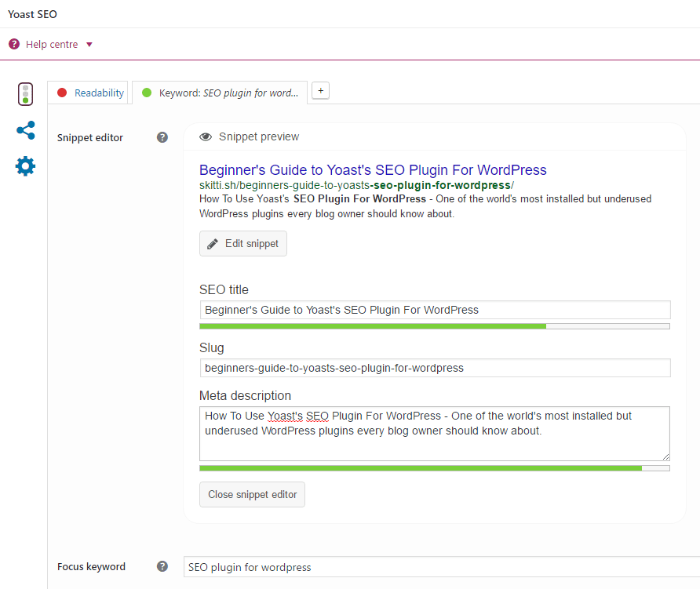Click the SEO title label
Screen dimensions: 700x589
pos(224,289)
